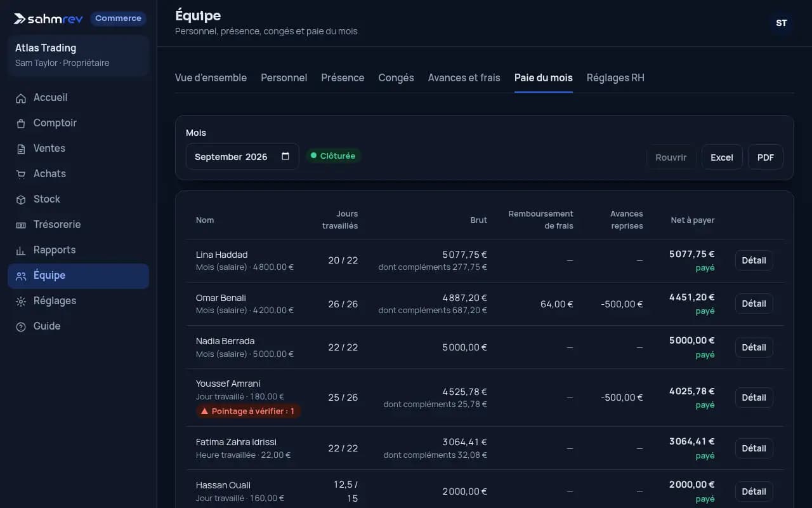Image resolution: width=812 pixels, height=508 pixels.
Task: Click the 64,00 € reimbursement amount
Action: coord(556,304)
